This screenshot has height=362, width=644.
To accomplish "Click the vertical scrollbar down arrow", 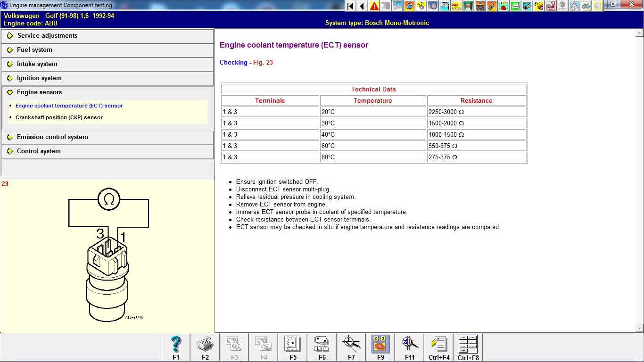I will click(639, 328).
